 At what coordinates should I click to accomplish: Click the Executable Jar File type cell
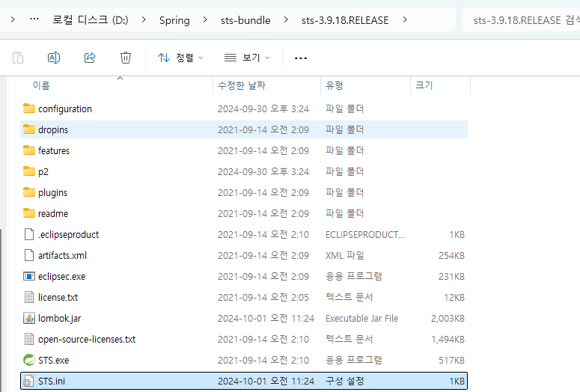tap(361, 319)
